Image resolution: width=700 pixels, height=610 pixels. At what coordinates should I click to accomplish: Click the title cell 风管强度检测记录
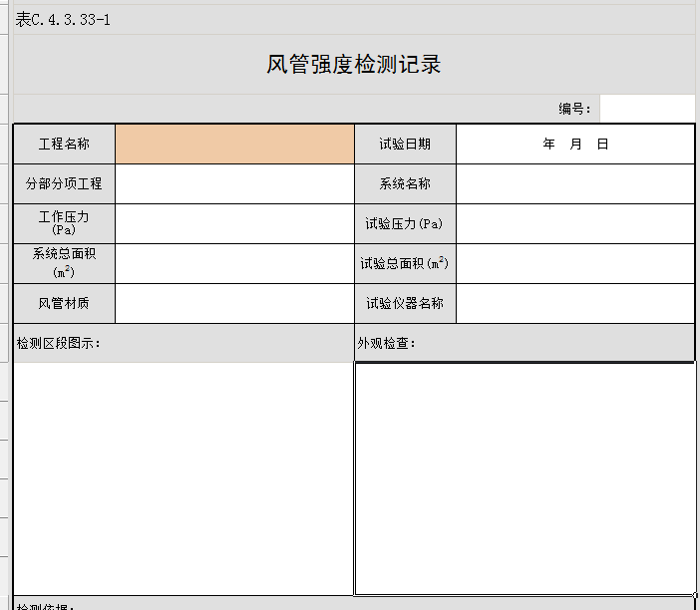click(x=354, y=66)
